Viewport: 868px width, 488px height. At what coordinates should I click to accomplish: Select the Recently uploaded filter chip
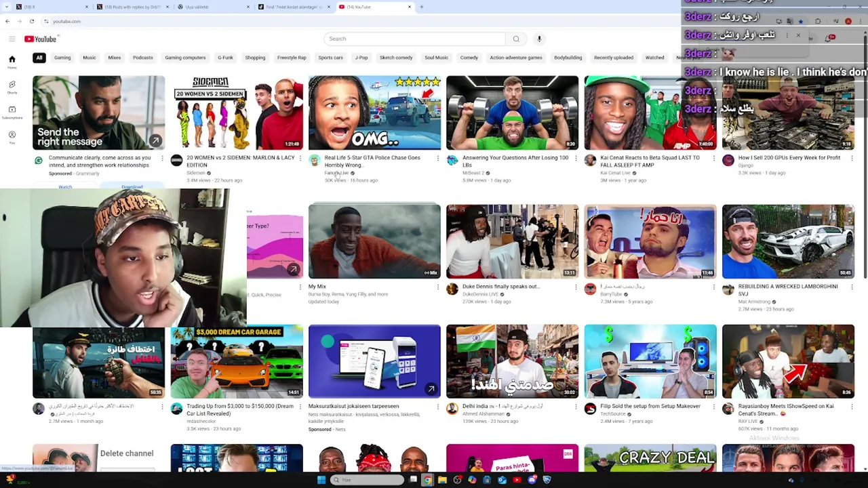coord(614,58)
